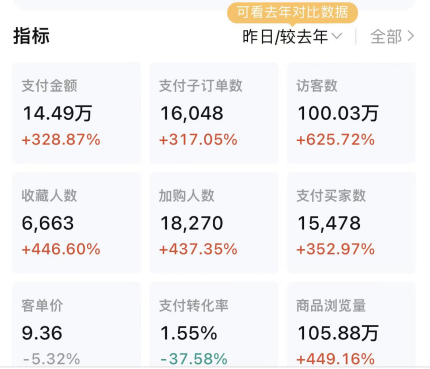The height and width of the screenshot is (369, 430).
Task: Click the 16,048 sub-order count value
Action: 192,113
